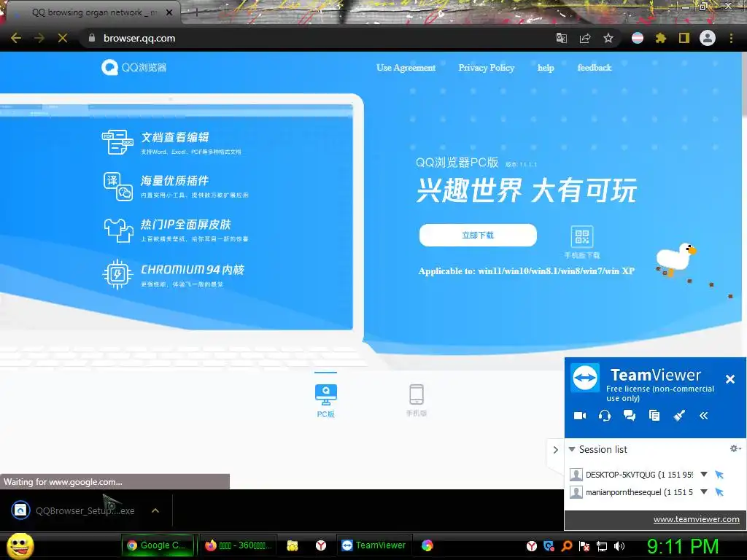747x560 pixels.
Task: Click the striped extension icon in toolbar
Action: pyautogui.click(x=638, y=38)
